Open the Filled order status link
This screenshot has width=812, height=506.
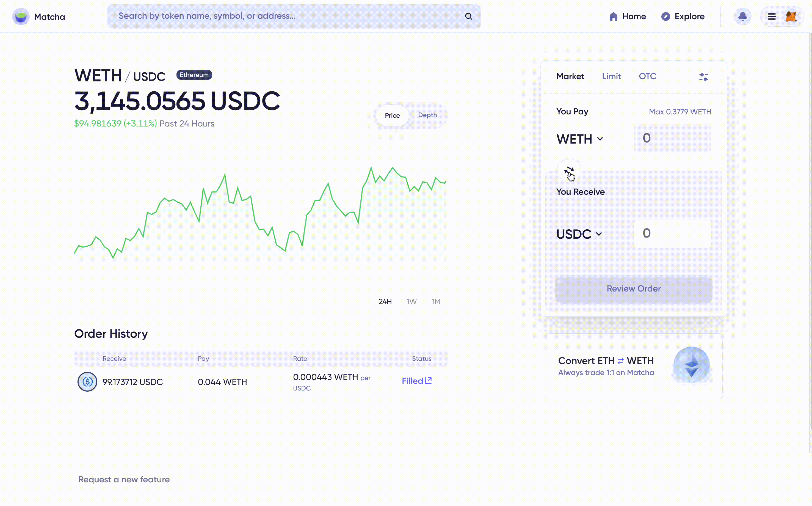tap(417, 381)
